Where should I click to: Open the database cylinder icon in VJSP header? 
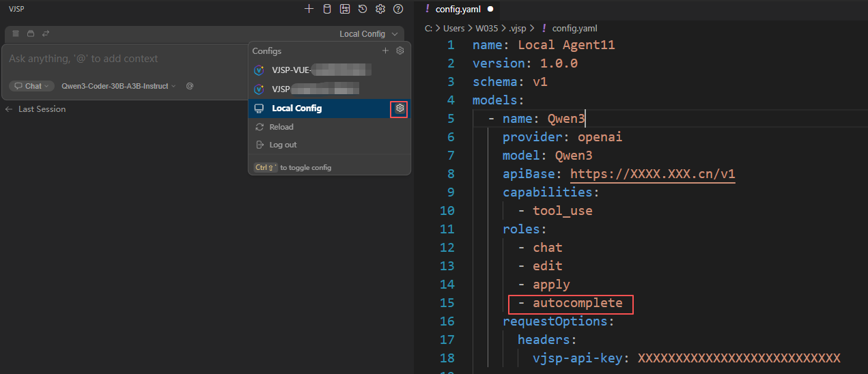point(326,9)
